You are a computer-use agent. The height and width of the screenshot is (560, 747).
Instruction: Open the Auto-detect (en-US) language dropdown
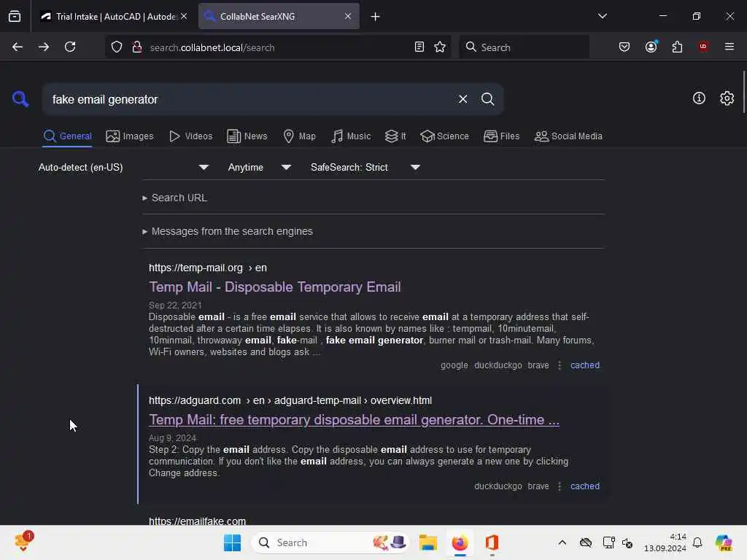click(123, 167)
